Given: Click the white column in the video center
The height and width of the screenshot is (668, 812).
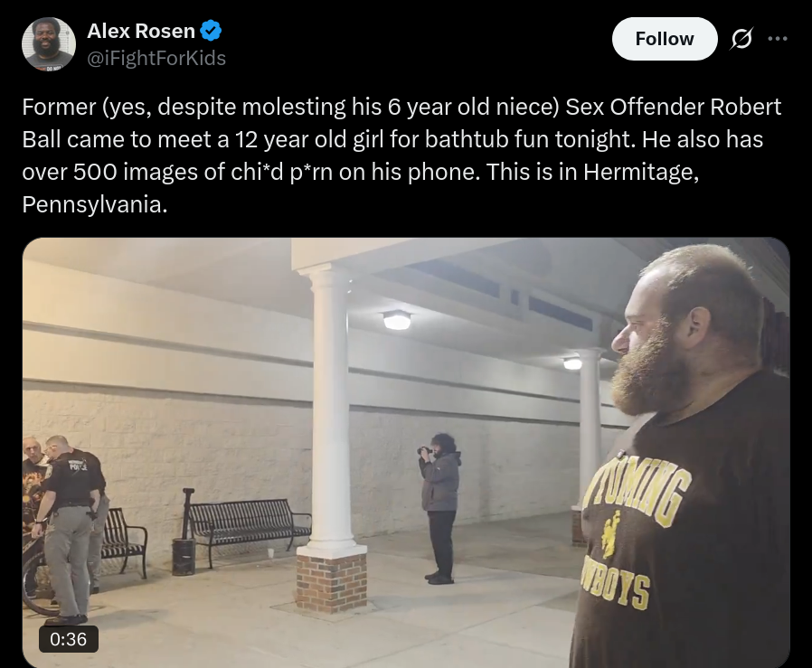Looking at the screenshot, I should (x=332, y=409).
